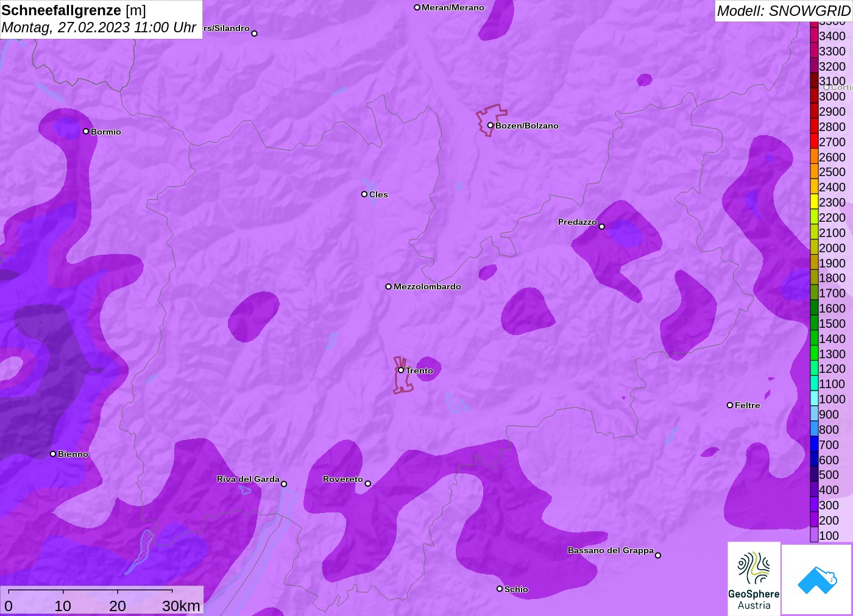Click the legend value '2800'
The width and height of the screenshot is (853, 616).
832,127
